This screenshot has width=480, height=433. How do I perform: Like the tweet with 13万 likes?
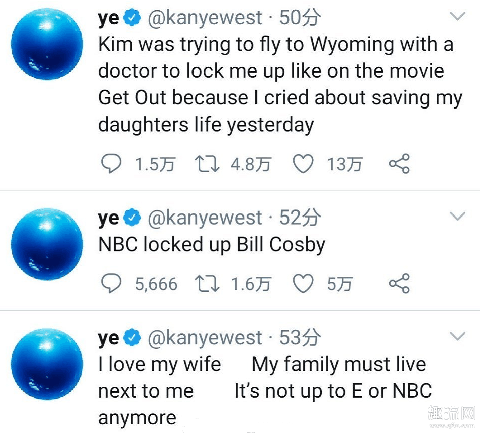coord(303,164)
